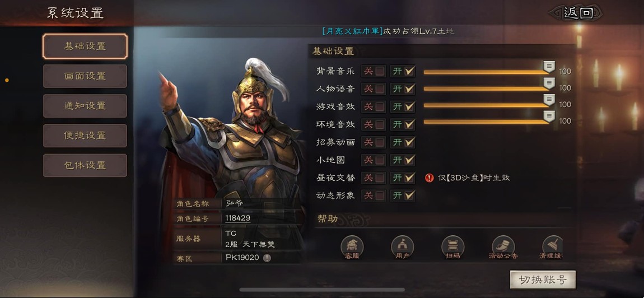644x298 pixels.
Task: Tap the 扫码 scan code icon
Action: point(452,248)
